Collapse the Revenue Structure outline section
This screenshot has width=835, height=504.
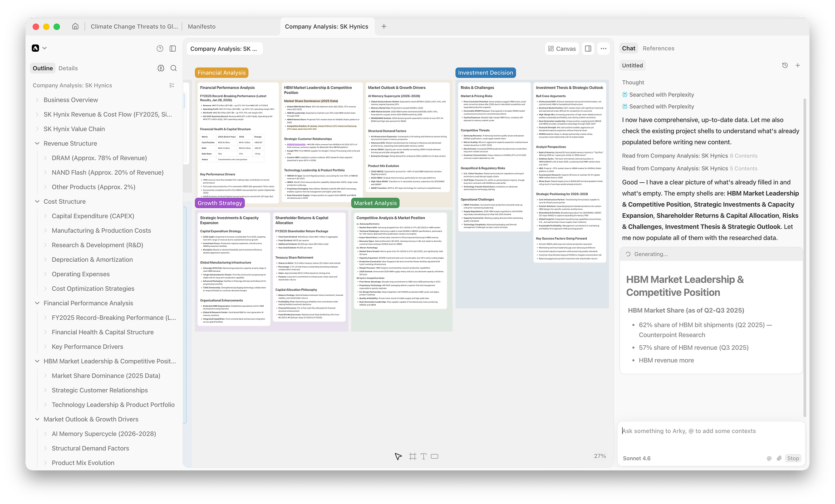click(x=37, y=143)
